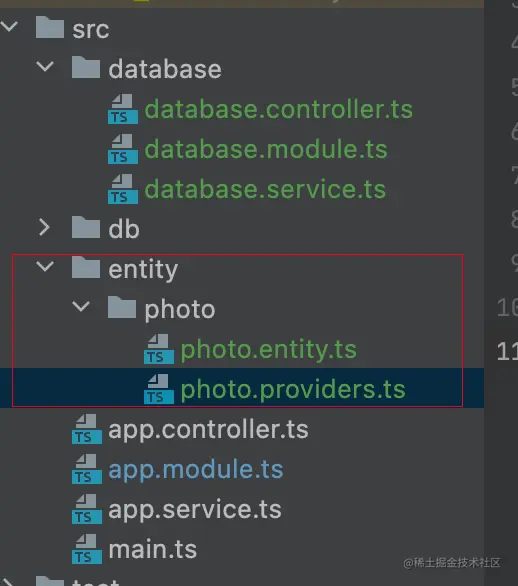Select the entity folder label
This screenshot has width=518, height=586.
click(143, 269)
